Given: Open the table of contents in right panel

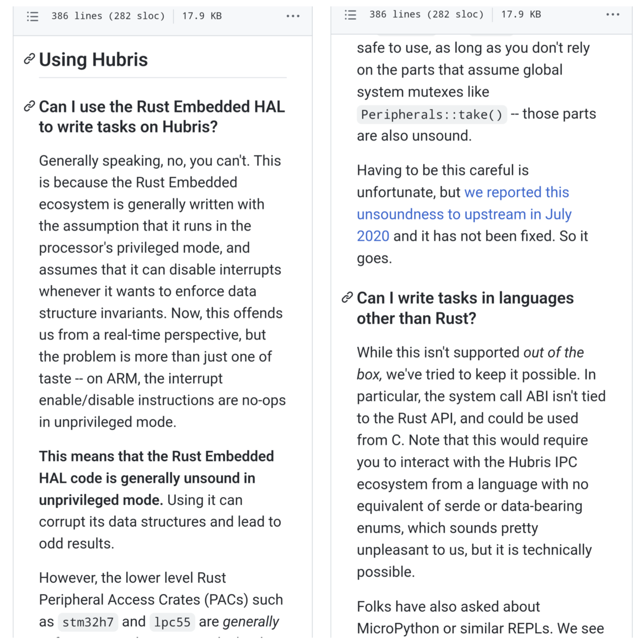Looking at the screenshot, I should tap(350, 15).
